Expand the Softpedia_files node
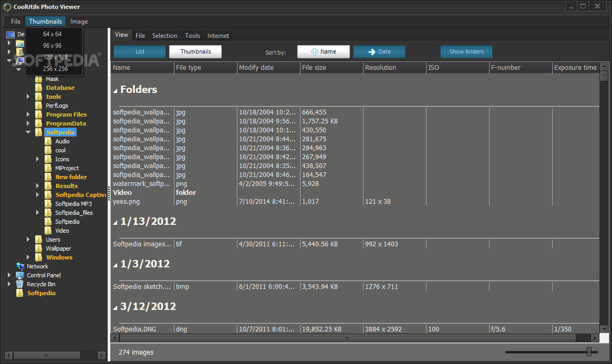 click(x=37, y=213)
